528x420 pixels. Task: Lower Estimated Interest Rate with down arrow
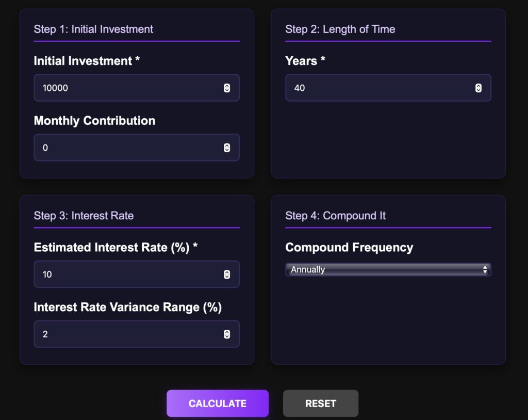click(x=227, y=277)
